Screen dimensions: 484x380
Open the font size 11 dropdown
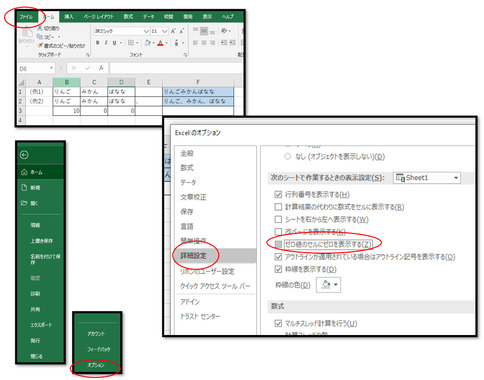click(165, 31)
